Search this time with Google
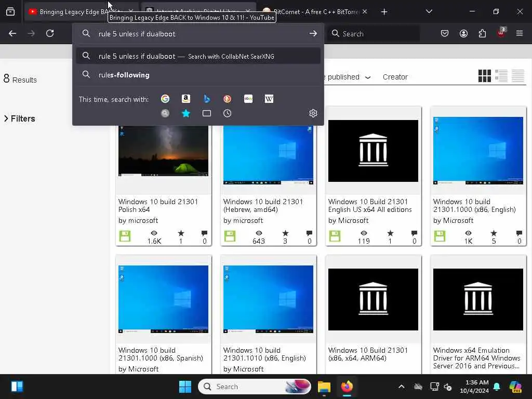 165,99
